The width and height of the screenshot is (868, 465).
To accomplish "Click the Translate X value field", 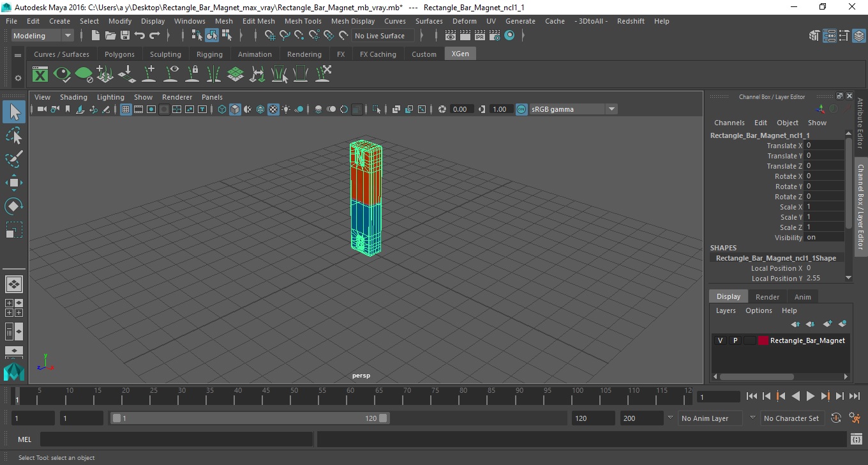I will (824, 146).
